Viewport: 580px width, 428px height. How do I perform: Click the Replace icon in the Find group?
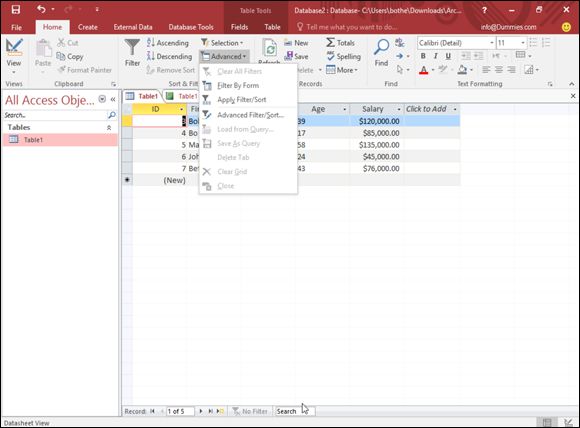tap(399, 43)
